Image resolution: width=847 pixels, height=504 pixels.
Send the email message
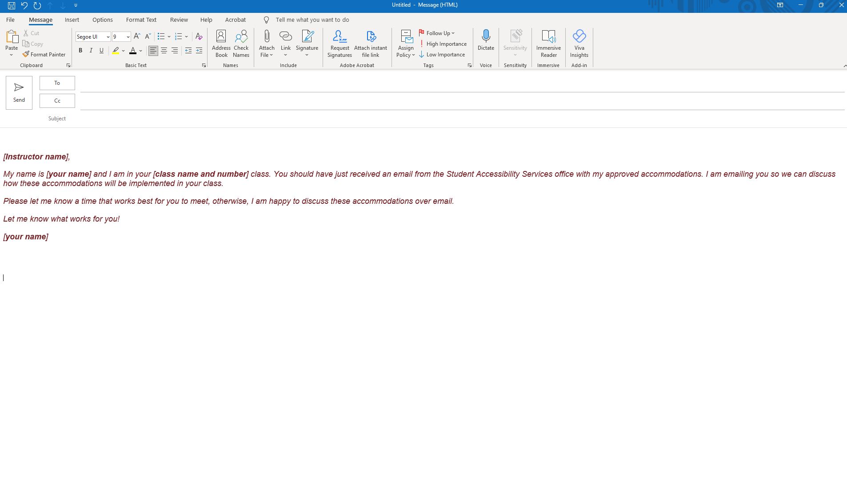[19, 92]
